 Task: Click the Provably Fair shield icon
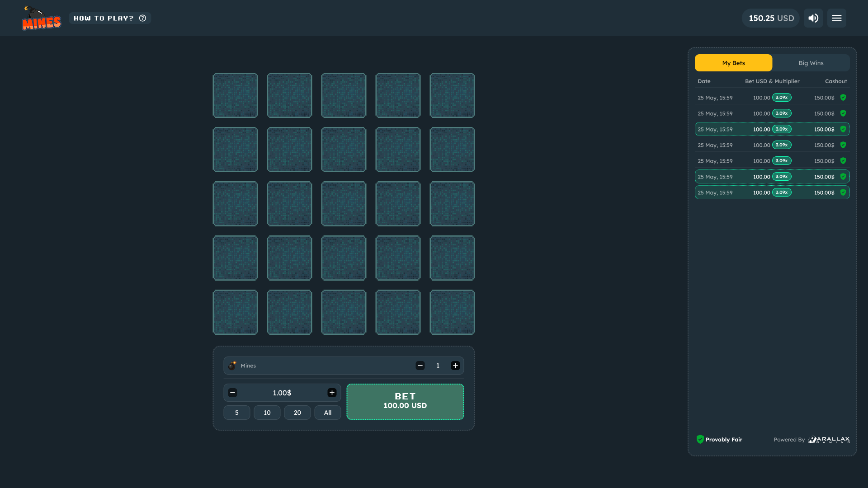[x=700, y=439]
